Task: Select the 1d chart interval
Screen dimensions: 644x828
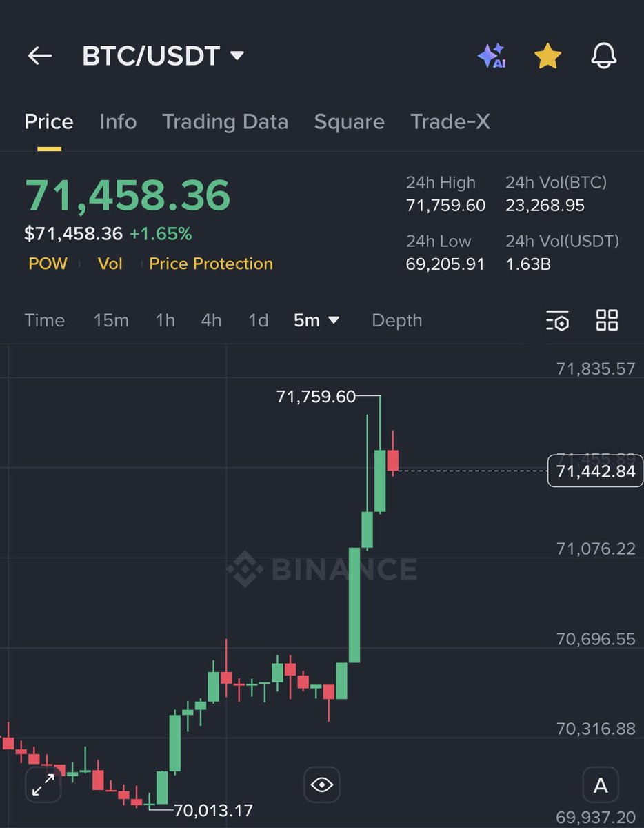Action: point(258,320)
